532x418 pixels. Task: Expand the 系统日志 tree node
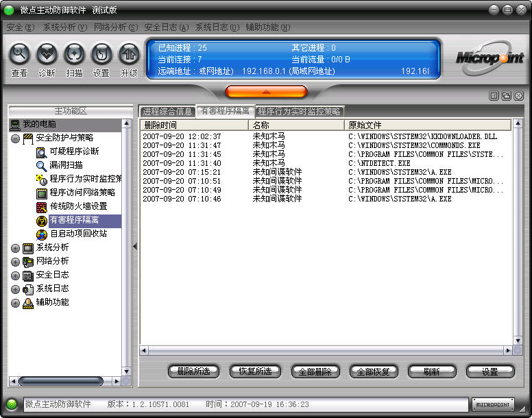pos(15,289)
